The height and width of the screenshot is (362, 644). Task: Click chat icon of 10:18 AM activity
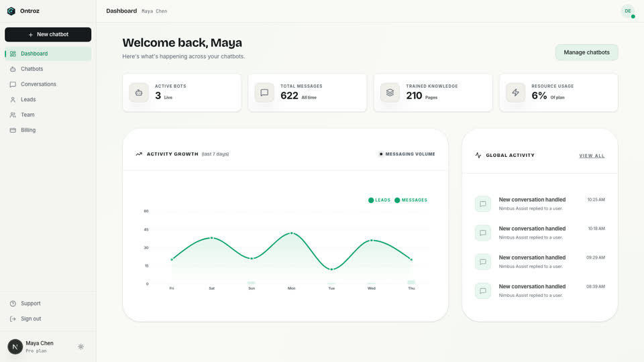tap(483, 233)
